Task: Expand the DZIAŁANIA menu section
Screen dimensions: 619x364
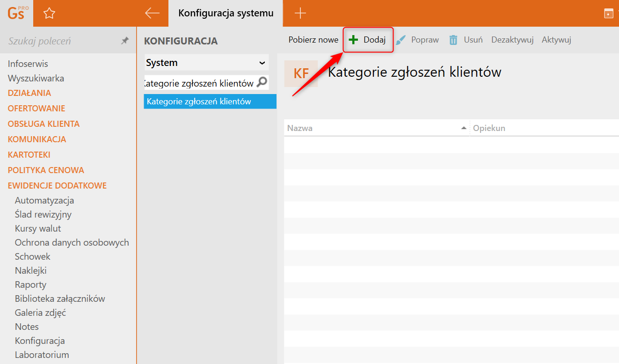Action: pos(29,93)
